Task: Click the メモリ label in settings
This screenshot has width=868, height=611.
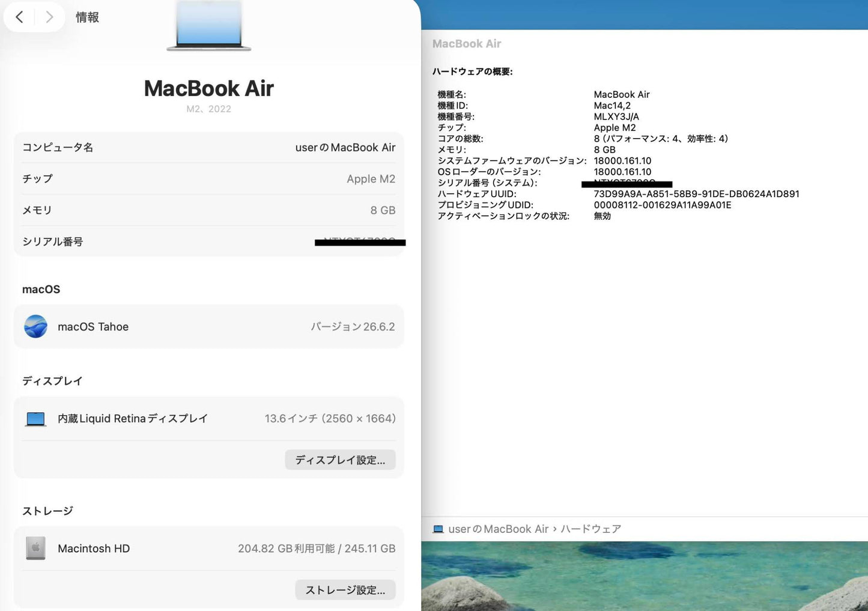Action: [x=37, y=210]
